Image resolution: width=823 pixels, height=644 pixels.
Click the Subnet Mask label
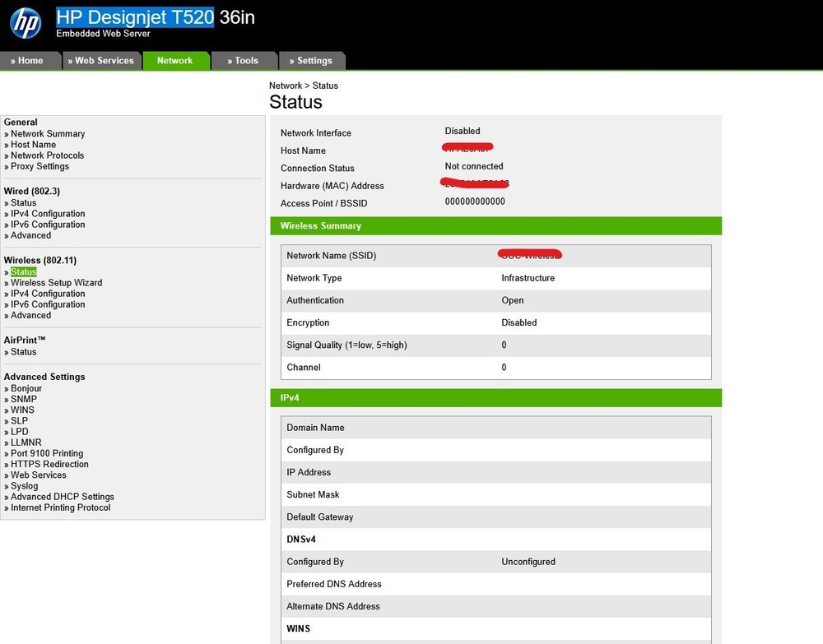313,494
